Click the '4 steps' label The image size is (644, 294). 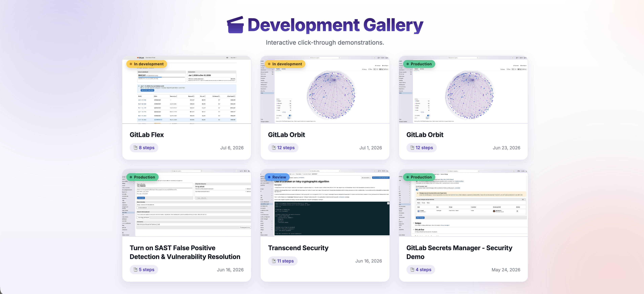[x=423, y=269]
